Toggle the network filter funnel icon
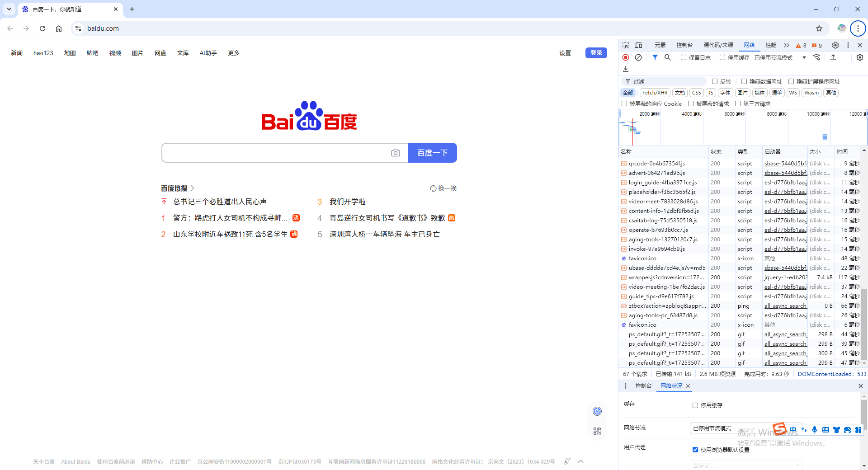Screen dimensions: 868x470 point(655,57)
